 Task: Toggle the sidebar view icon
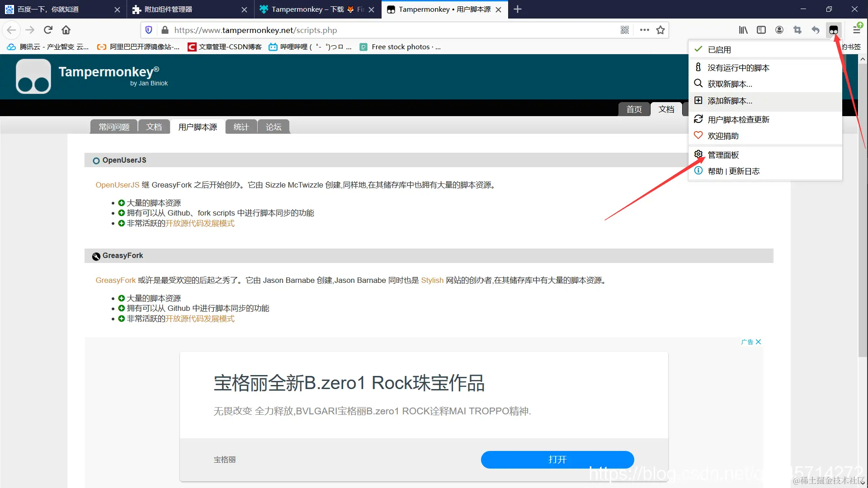click(x=761, y=30)
